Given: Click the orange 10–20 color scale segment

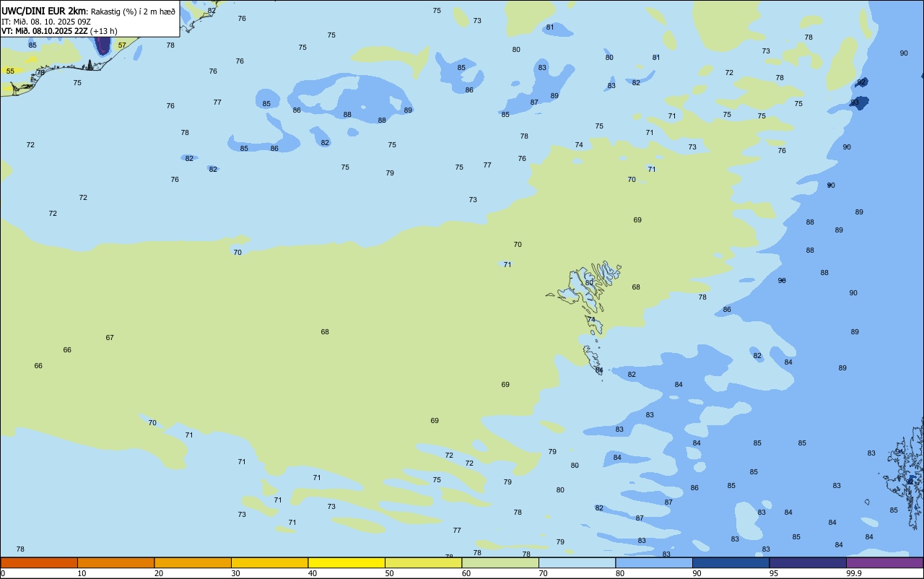Looking at the screenshot, I should [115, 562].
